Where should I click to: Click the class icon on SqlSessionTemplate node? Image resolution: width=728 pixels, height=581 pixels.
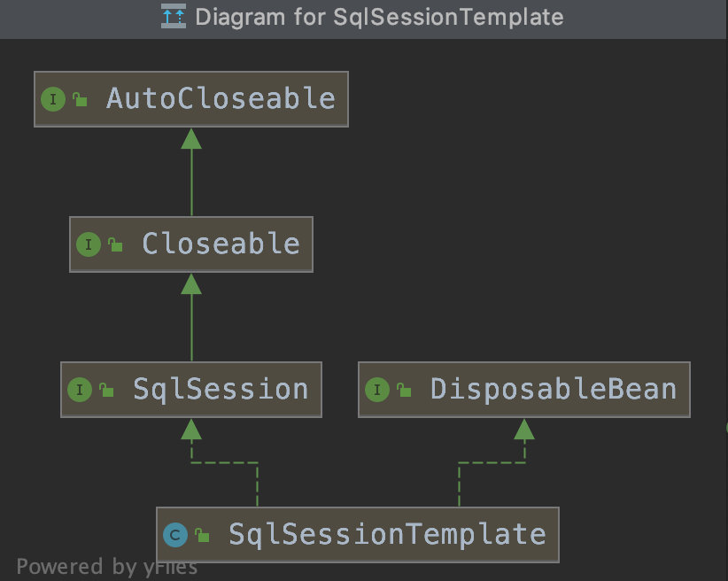click(x=176, y=534)
